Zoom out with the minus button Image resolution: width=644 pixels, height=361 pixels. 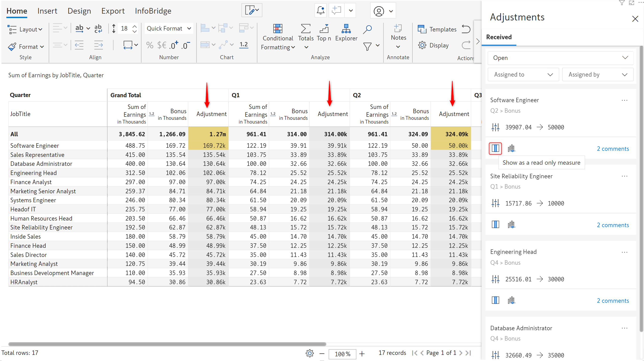pyautogui.click(x=322, y=353)
